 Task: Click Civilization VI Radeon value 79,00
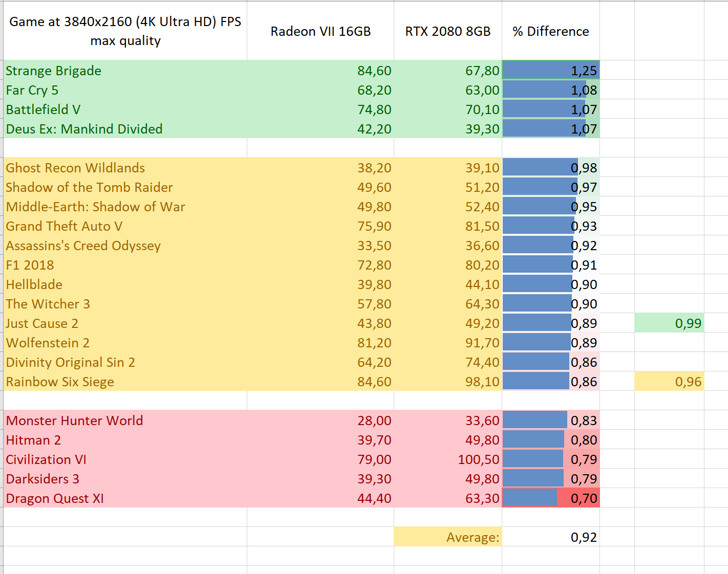(x=320, y=459)
